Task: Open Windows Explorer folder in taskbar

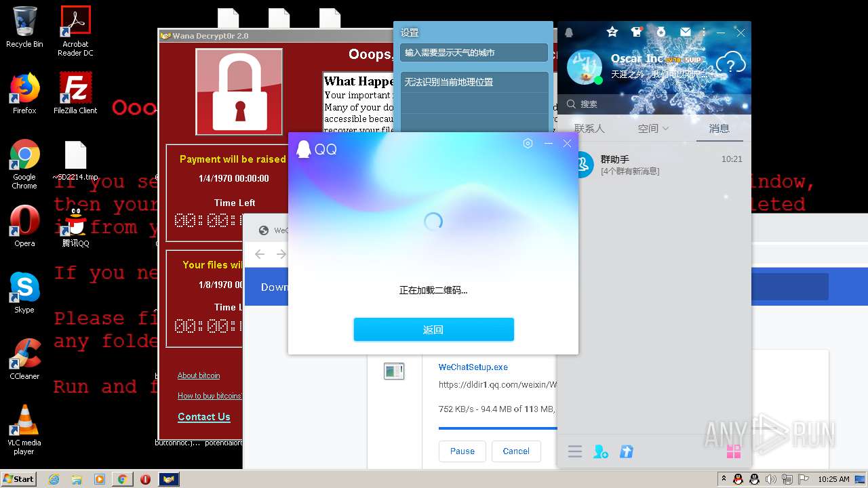Action: (x=77, y=479)
